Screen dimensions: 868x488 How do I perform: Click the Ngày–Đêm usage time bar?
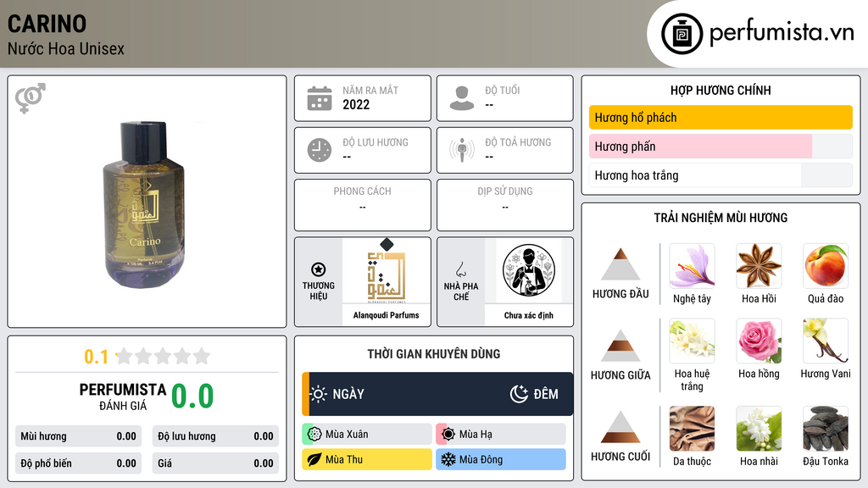click(437, 394)
